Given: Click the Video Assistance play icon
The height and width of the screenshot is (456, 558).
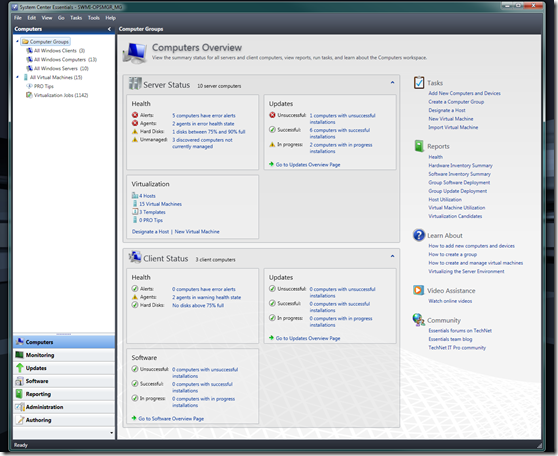Looking at the screenshot, I should pyautogui.click(x=418, y=290).
